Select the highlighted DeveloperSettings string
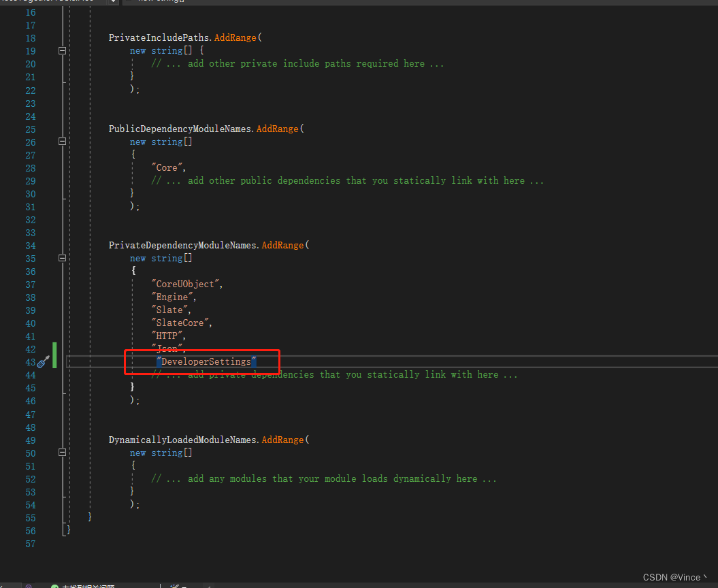This screenshot has height=588, width=718. pyautogui.click(x=206, y=361)
